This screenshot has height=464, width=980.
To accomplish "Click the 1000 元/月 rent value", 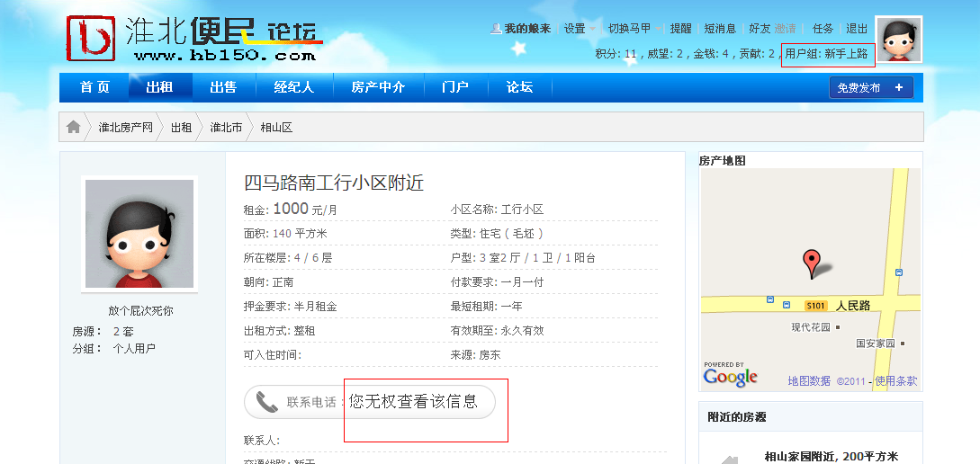I will [x=305, y=209].
